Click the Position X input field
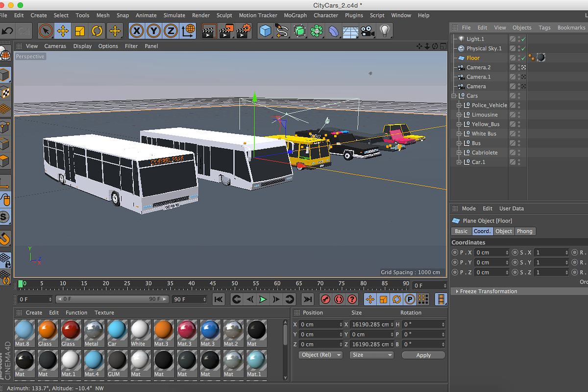This screenshot has width=588, height=392. point(320,324)
